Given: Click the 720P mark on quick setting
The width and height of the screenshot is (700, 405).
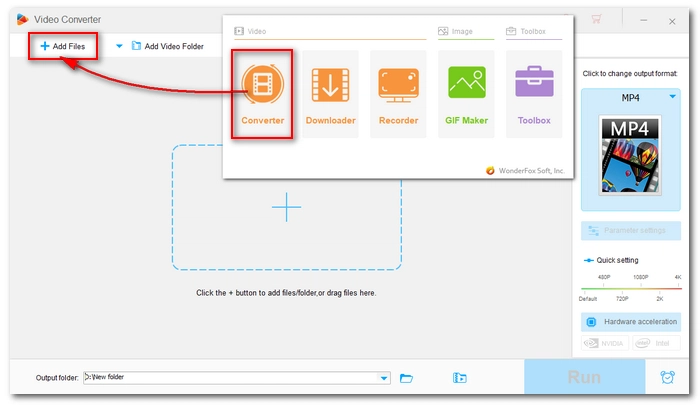Looking at the screenshot, I should [622, 298].
